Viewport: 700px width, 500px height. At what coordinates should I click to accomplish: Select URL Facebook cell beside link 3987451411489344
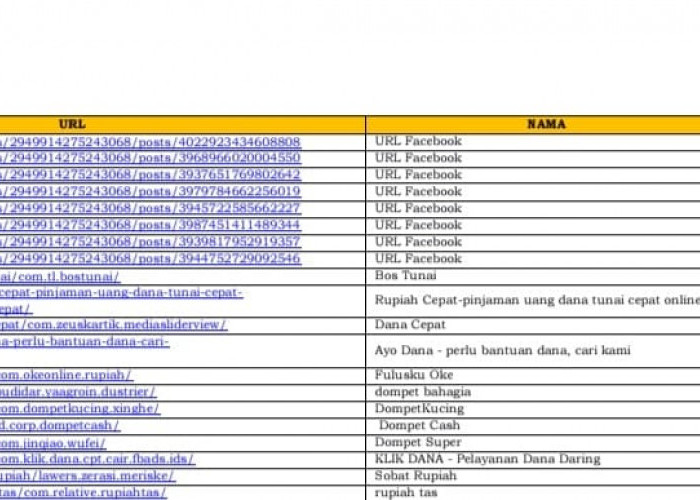click(x=533, y=225)
